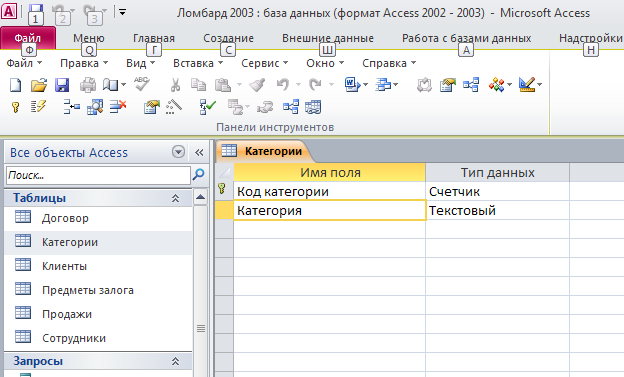Open Relationships icon in the first toolbar row

471,85
